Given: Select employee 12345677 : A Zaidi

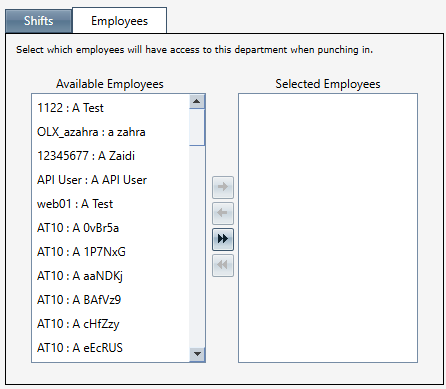Looking at the screenshot, I should (110, 156).
